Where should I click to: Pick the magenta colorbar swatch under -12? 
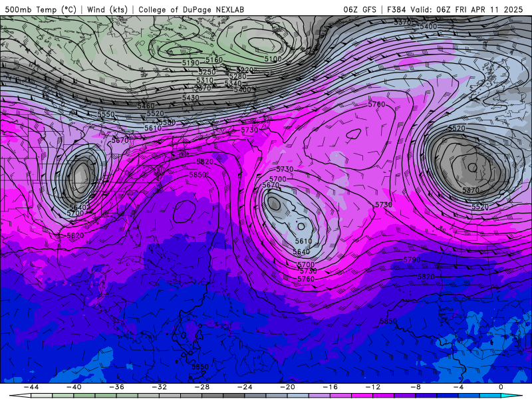tap(362, 395)
